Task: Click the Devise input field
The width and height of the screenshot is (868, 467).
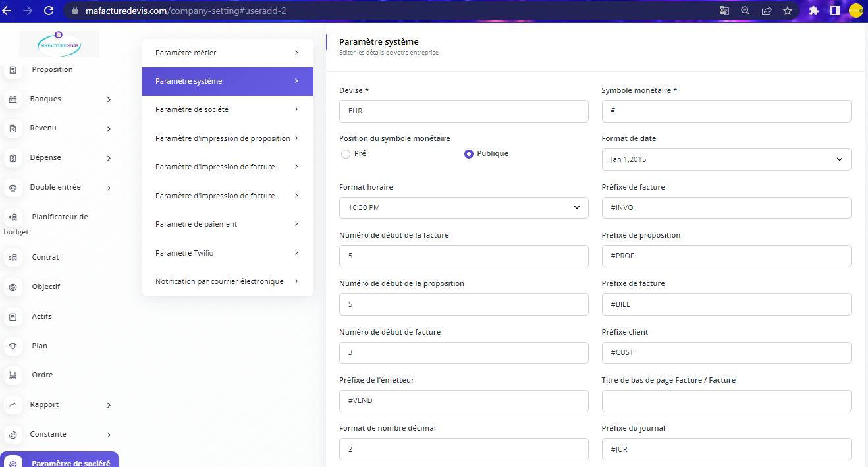Action: coord(464,111)
